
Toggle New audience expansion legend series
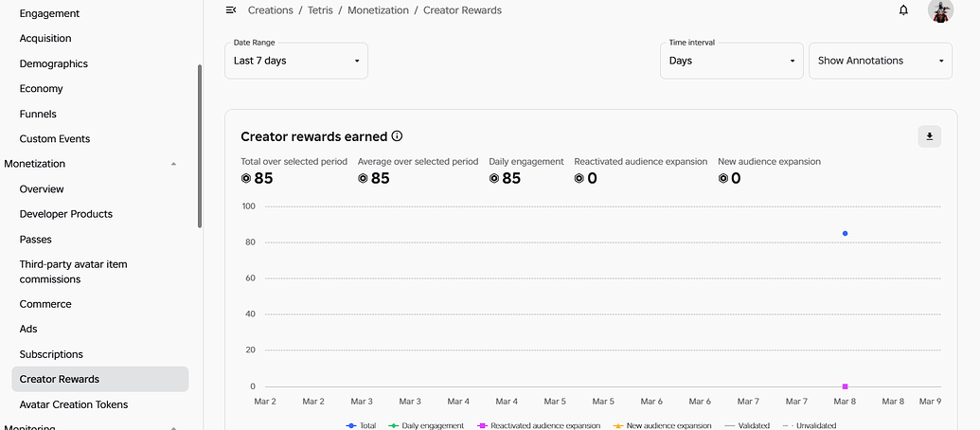(x=661, y=425)
